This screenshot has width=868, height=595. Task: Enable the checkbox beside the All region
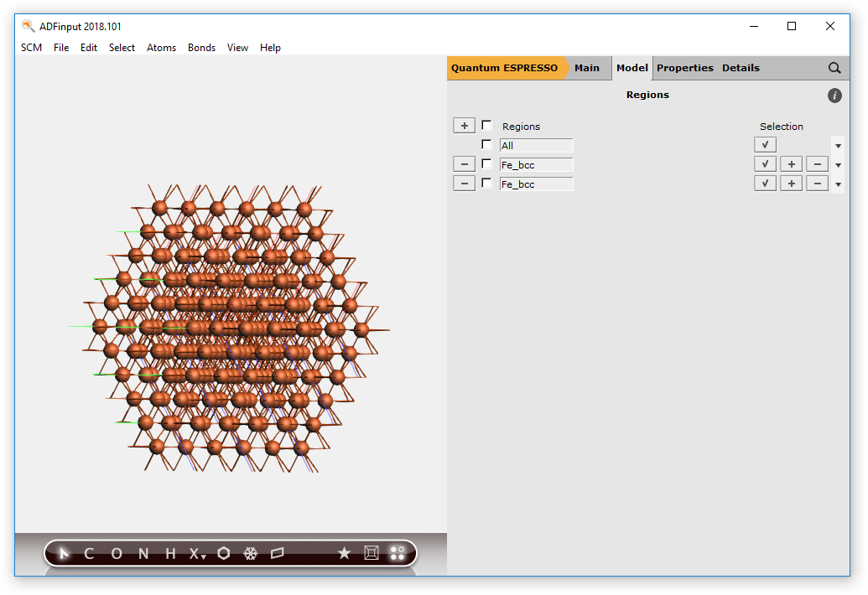click(x=486, y=144)
